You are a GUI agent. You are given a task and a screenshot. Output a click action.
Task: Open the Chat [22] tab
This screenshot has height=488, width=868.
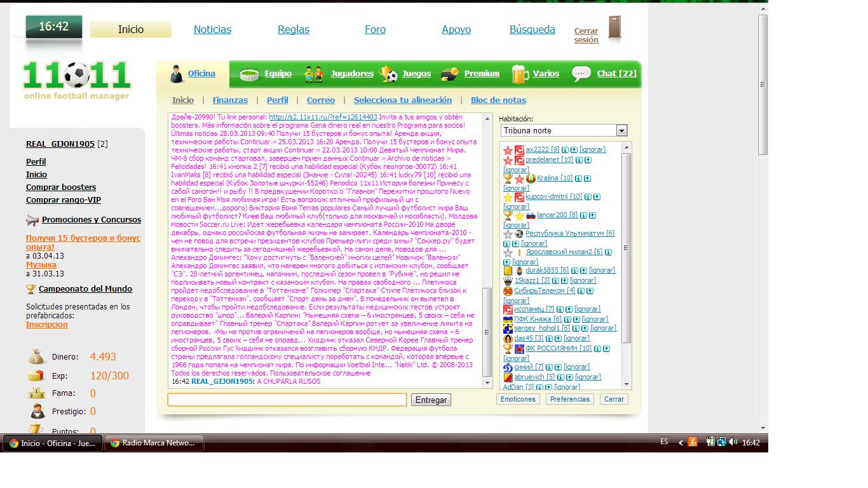click(x=616, y=74)
